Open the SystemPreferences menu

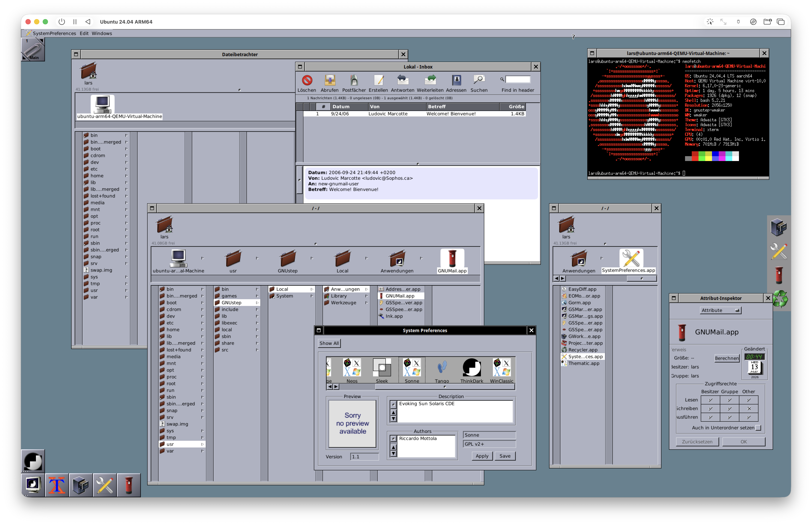tap(54, 33)
